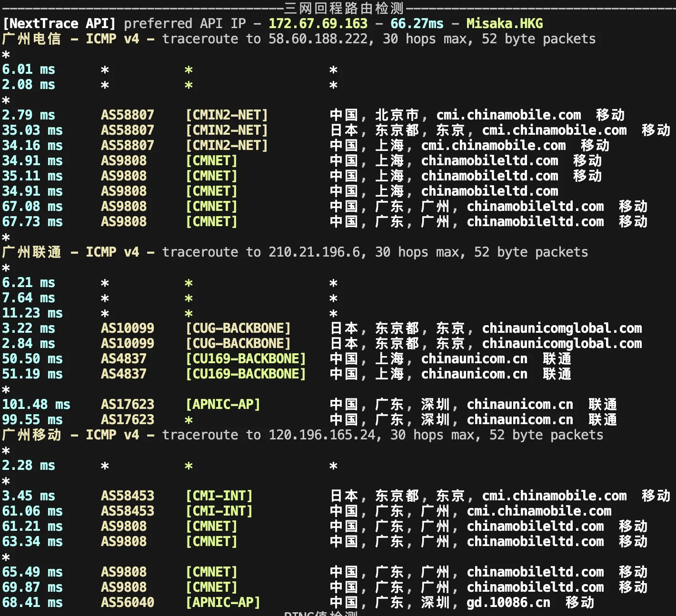Select [CUG-BACKBONE] in the 3.22 ms row

click(238, 328)
